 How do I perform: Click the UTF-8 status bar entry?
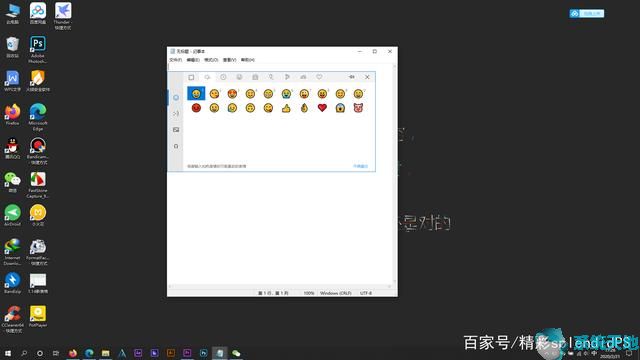pyautogui.click(x=366, y=293)
